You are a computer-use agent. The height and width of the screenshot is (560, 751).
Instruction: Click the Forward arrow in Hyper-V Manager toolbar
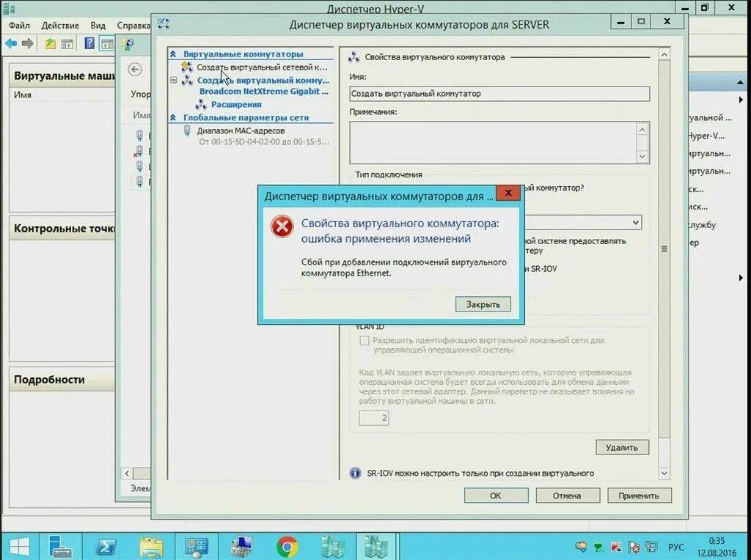click(x=28, y=44)
